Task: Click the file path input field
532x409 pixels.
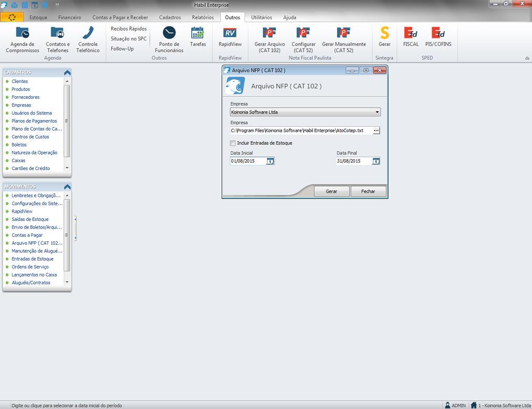Action: [301, 130]
